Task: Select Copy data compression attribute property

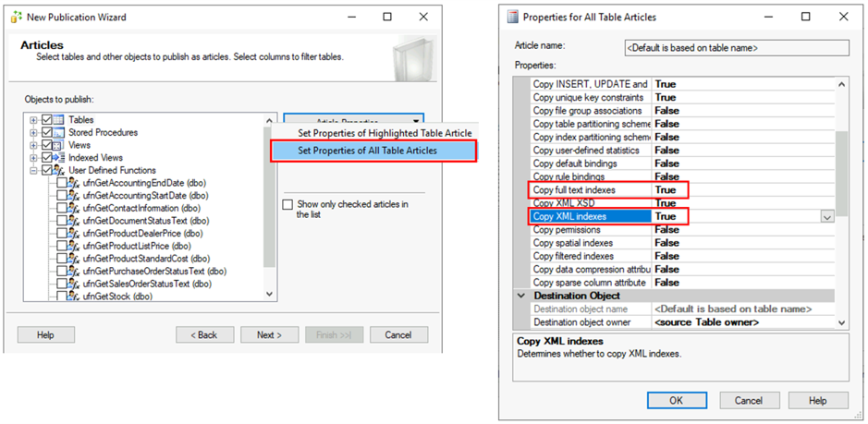Action: coord(683,270)
